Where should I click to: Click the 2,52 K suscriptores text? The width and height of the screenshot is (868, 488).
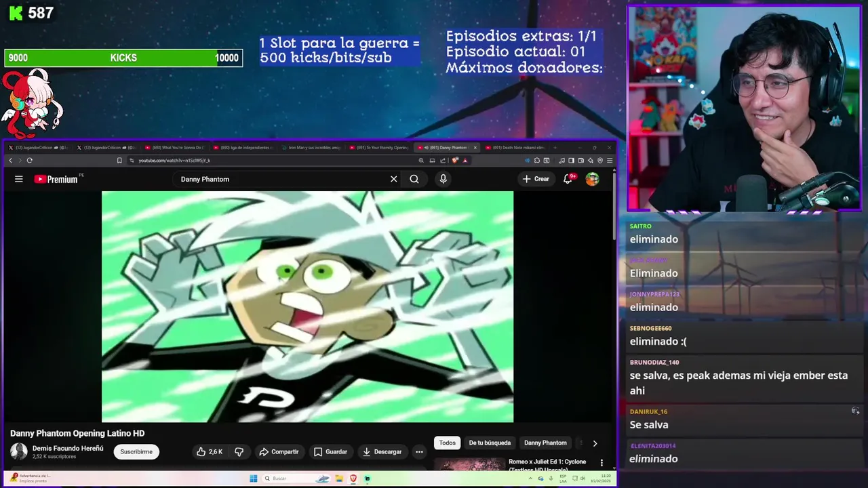point(54,457)
